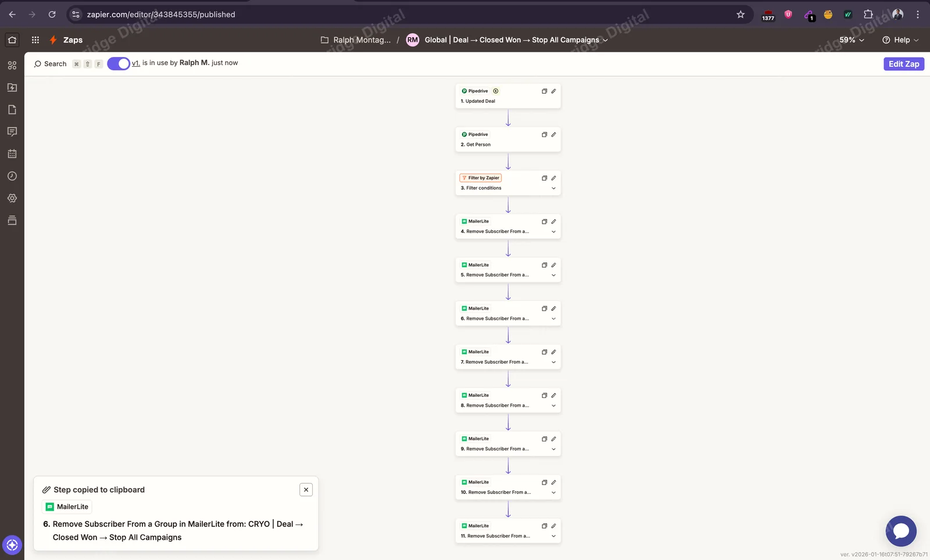930x560 pixels.
Task: Expand step 7 Remove Subscriber chevron
Action: point(553,362)
